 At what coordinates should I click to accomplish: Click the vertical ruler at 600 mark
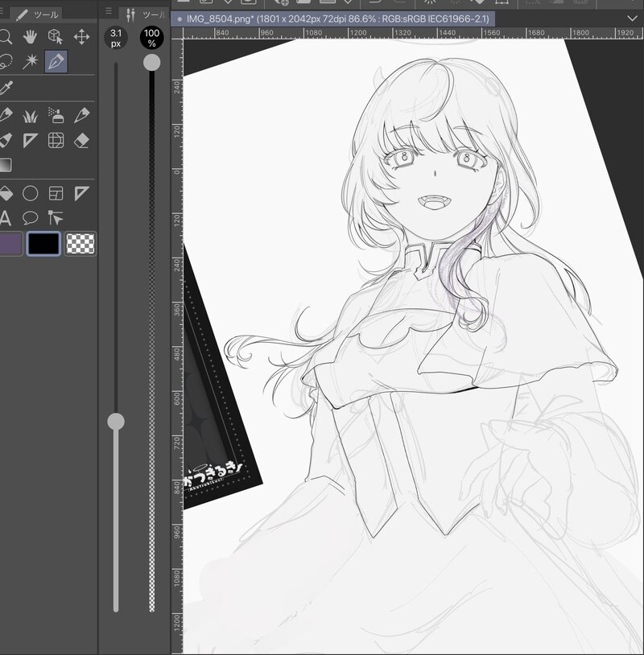177,398
